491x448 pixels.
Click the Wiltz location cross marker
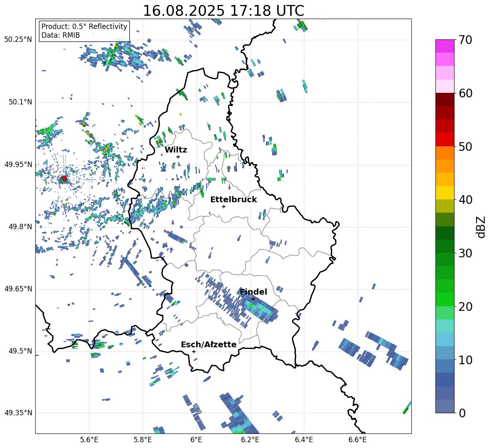tap(178, 157)
